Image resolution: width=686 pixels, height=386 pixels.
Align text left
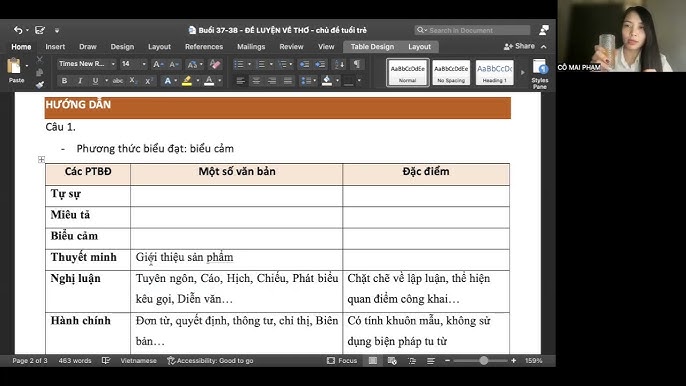coord(240,81)
